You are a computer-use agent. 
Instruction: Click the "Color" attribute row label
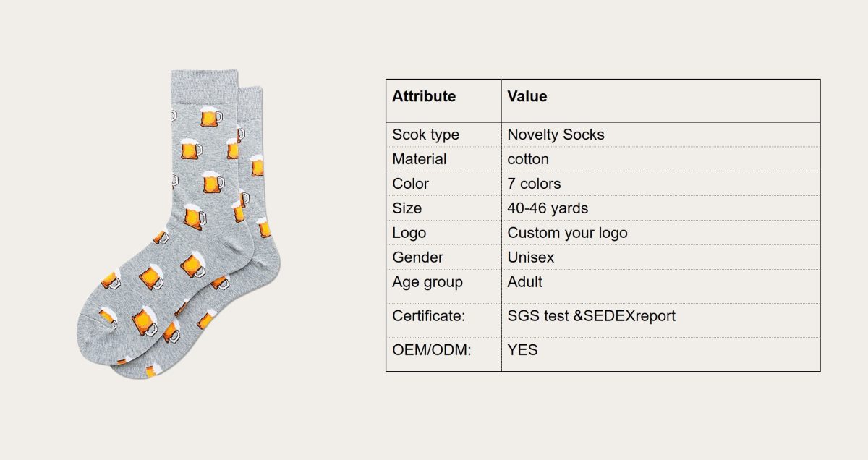pos(410,184)
